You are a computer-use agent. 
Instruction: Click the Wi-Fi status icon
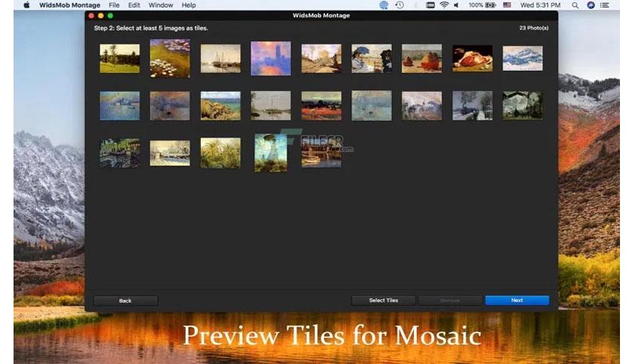(444, 5)
